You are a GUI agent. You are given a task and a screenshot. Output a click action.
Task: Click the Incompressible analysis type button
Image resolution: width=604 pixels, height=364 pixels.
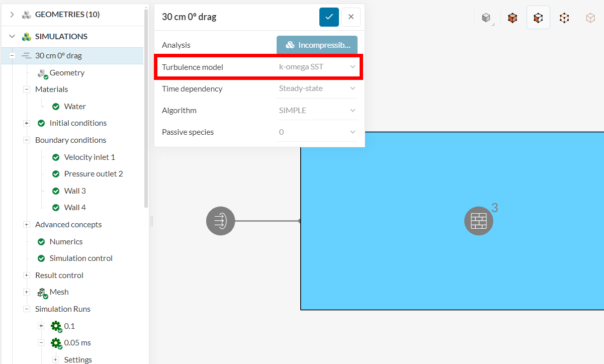[317, 45]
